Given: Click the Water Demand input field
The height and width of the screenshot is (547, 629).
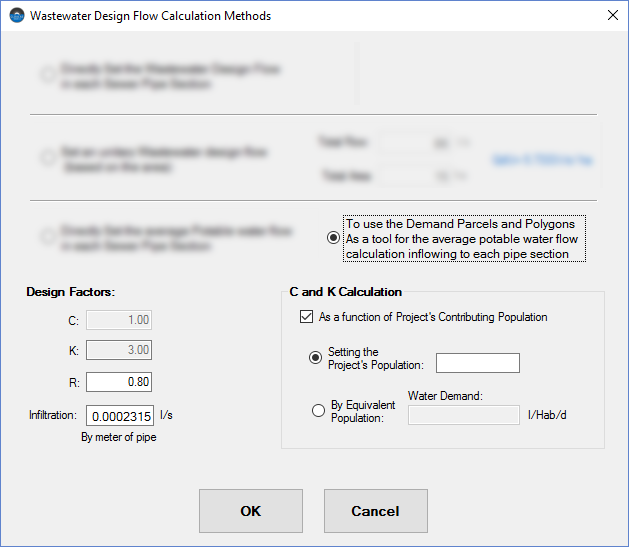Looking at the screenshot, I should (x=463, y=414).
